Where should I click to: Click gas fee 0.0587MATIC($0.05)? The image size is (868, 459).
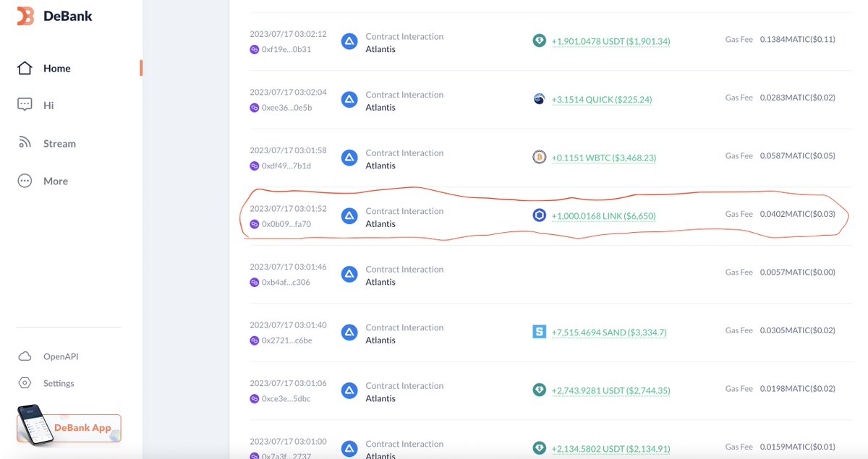click(x=797, y=155)
